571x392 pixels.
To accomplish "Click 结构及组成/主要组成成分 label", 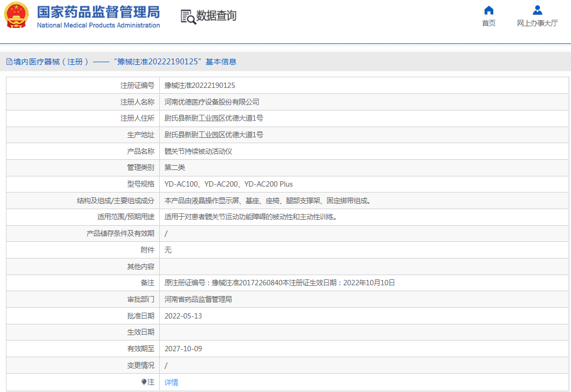I will pos(115,201).
